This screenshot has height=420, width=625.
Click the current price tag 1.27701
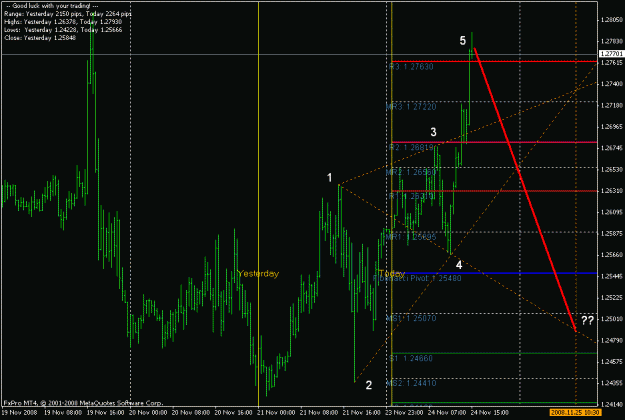coord(611,53)
